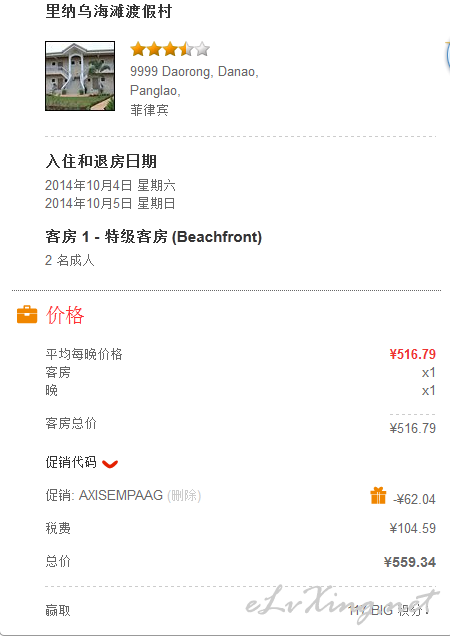Click the total price ¥559.34
Screen dimensions: 450x637
click(410, 562)
